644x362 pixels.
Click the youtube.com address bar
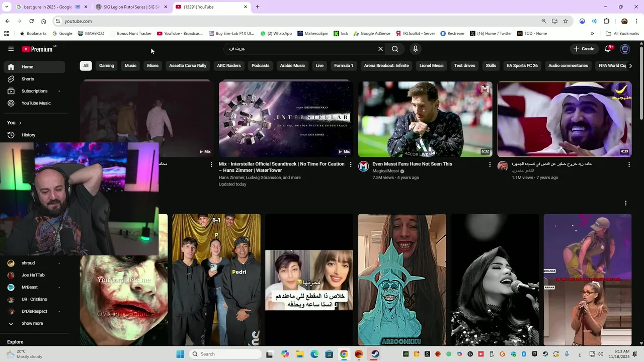pyautogui.click(x=297, y=21)
